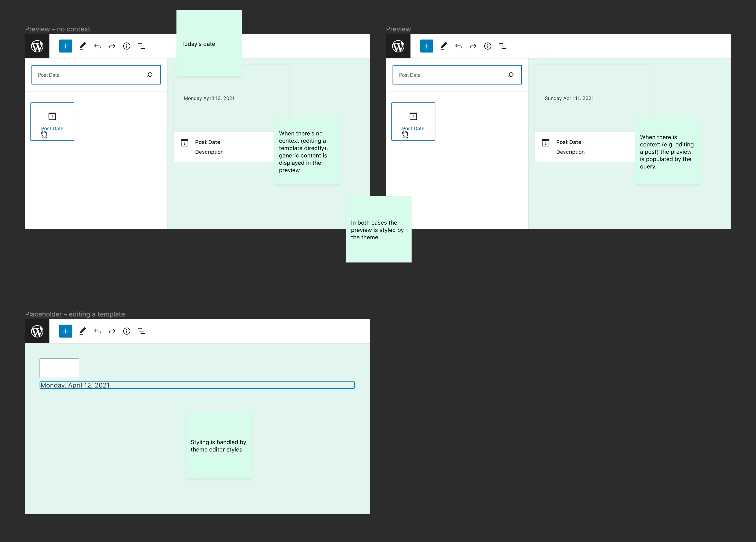Click the Undo arrow icon in Preview toolbar
This screenshot has height=542, width=756.
coord(458,46)
